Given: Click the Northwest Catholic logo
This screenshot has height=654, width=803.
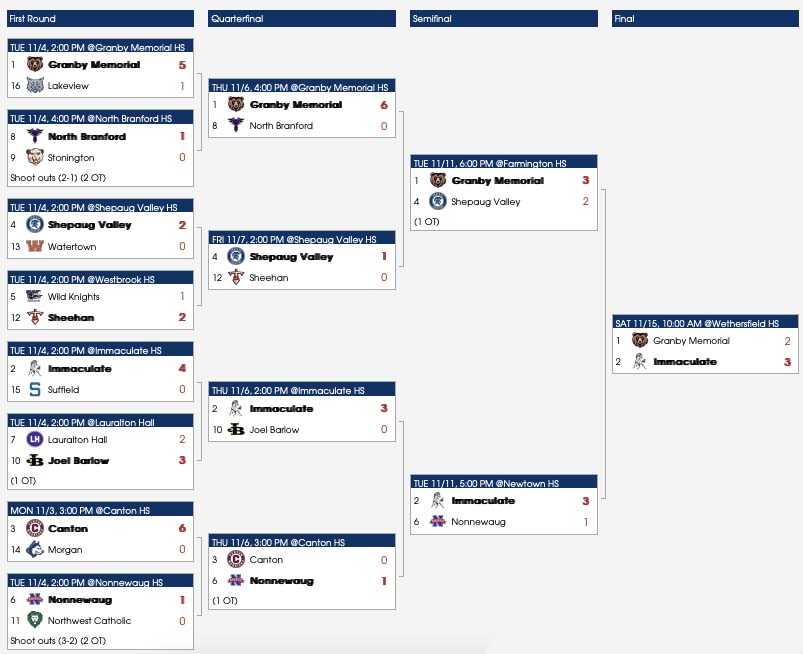Looking at the screenshot, I should 35,621.
